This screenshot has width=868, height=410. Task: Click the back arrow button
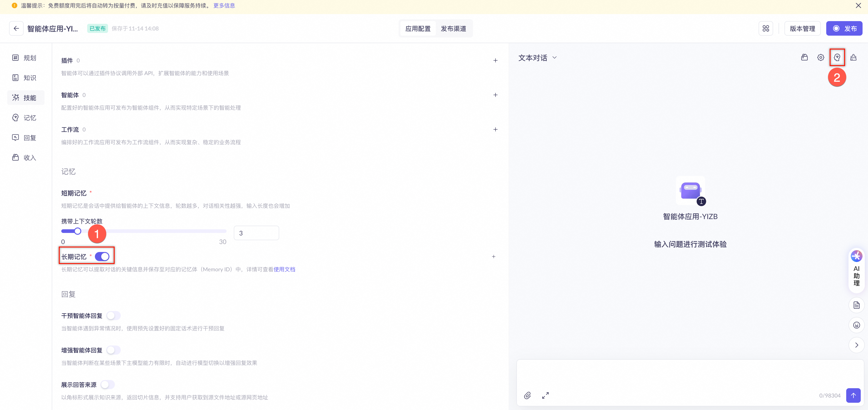click(x=16, y=28)
